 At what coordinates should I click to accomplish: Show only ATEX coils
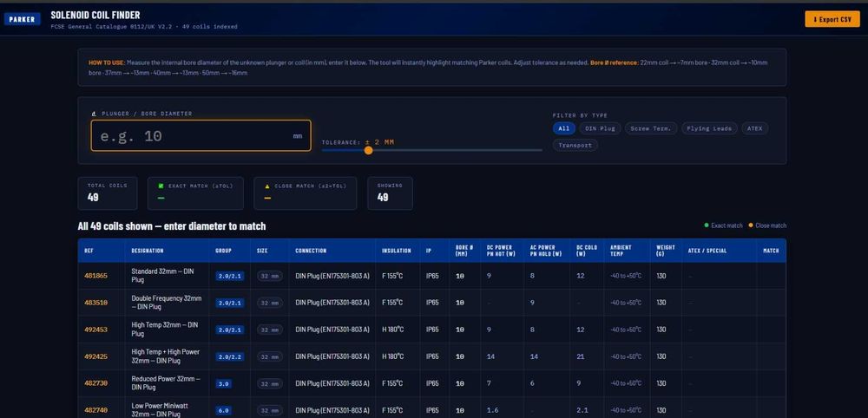(754, 128)
